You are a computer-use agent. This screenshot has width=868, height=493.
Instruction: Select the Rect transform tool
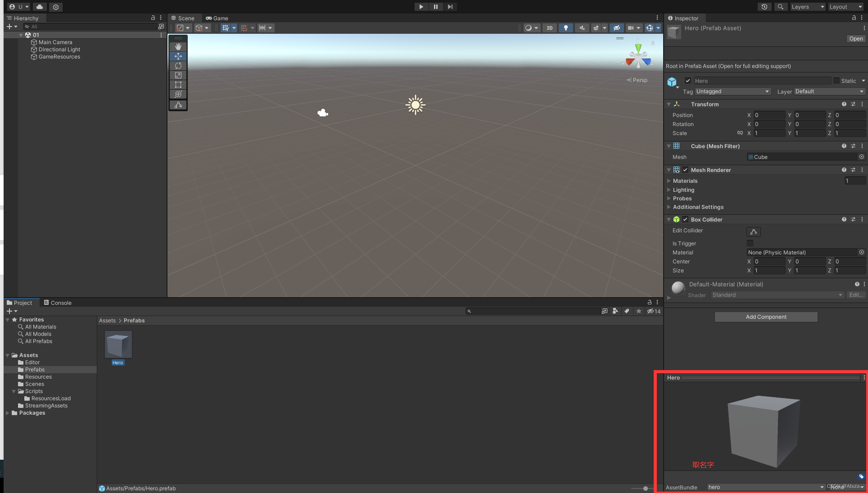[178, 85]
